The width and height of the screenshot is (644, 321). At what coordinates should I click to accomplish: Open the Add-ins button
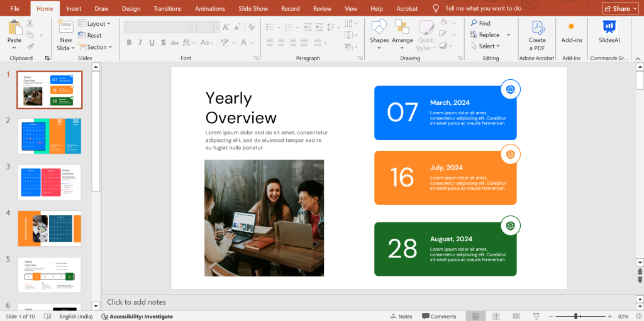(571, 31)
